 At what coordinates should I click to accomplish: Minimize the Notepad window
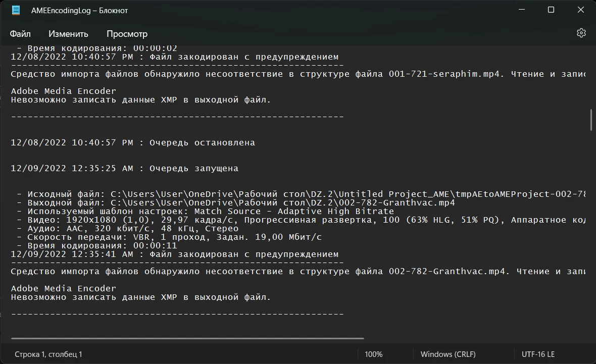point(521,10)
